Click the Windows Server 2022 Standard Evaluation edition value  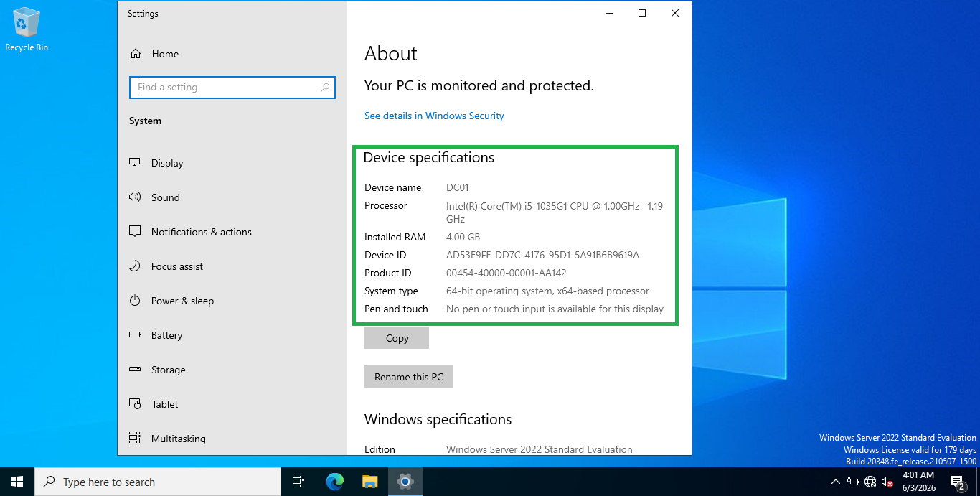(x=540, y=449)
